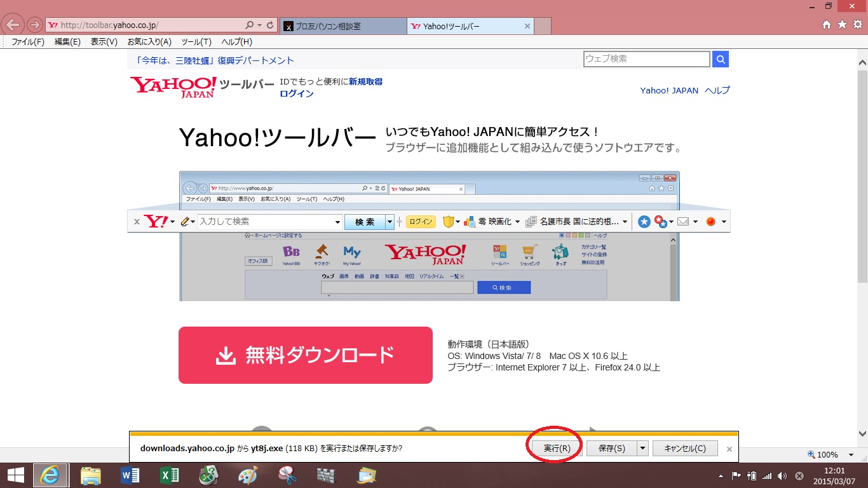The image size is (868, 488).
Task: Click 保存(S) button in download bar
Action: 612,448
